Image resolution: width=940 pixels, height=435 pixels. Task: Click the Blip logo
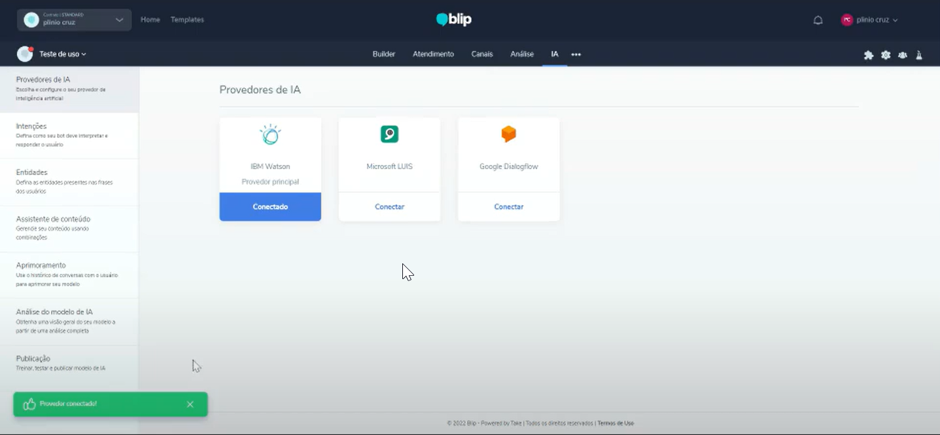(454, 20)
